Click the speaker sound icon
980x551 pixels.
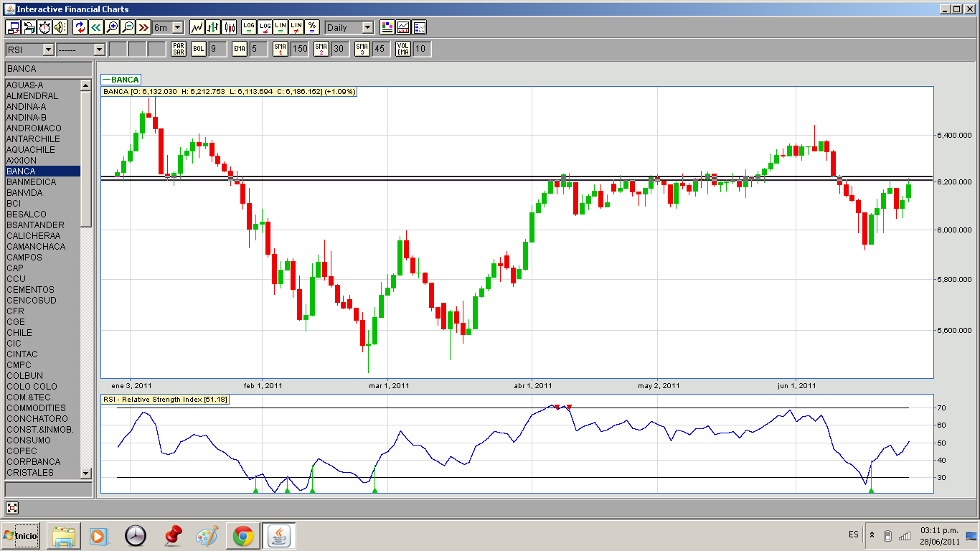coord(60,27)
